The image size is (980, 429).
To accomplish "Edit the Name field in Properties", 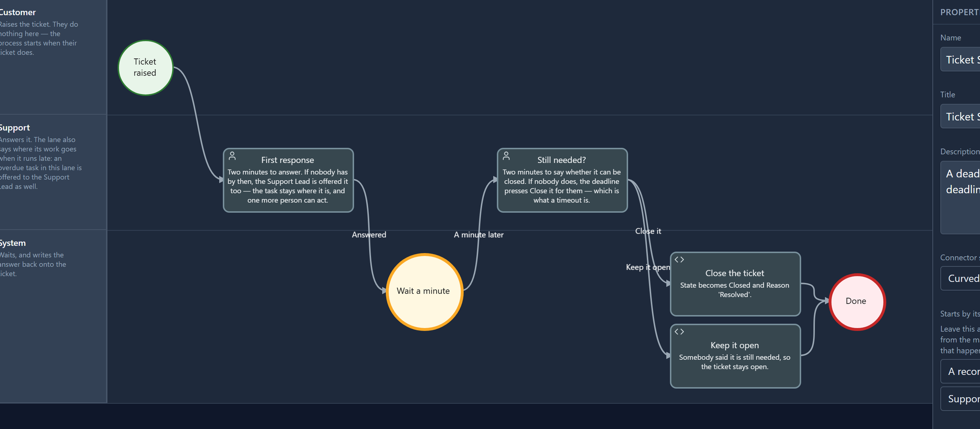I will (x=960, y=60).
